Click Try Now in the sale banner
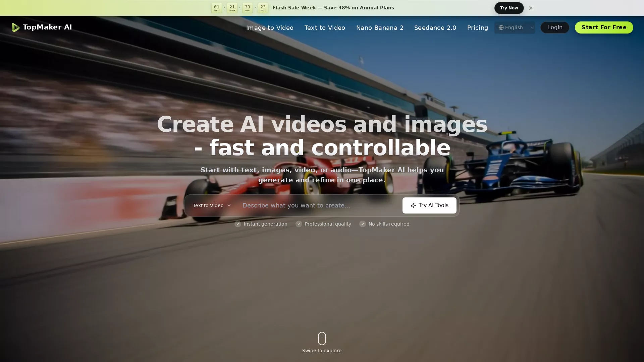Screen dimensions: 644x362 coord(509,8)
